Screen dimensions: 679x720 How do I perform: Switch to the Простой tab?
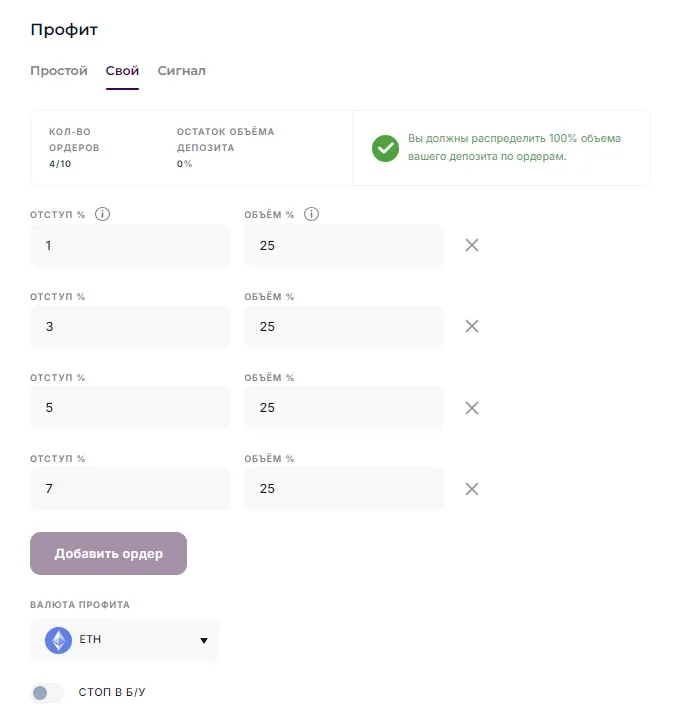(x=59, y=71)
